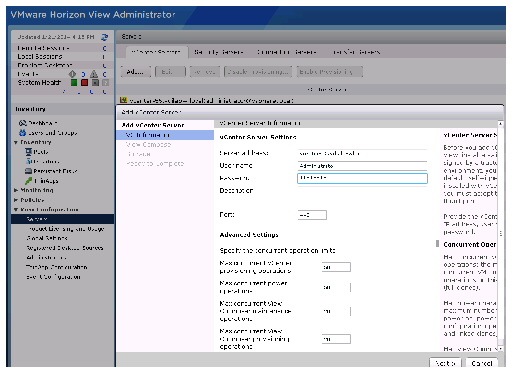Click the Next > button in dialog

445,363
